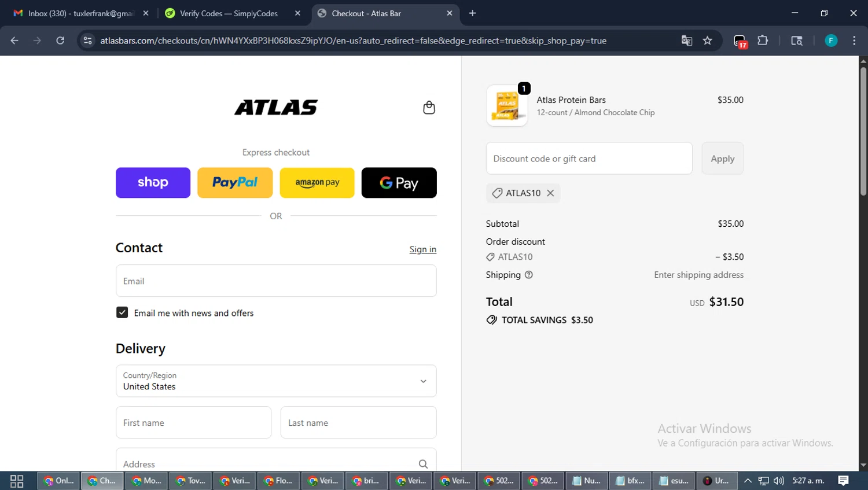Open the 'Ur...' taskbar item
Viewport: 868px width, 490px height.
(717, 481)
